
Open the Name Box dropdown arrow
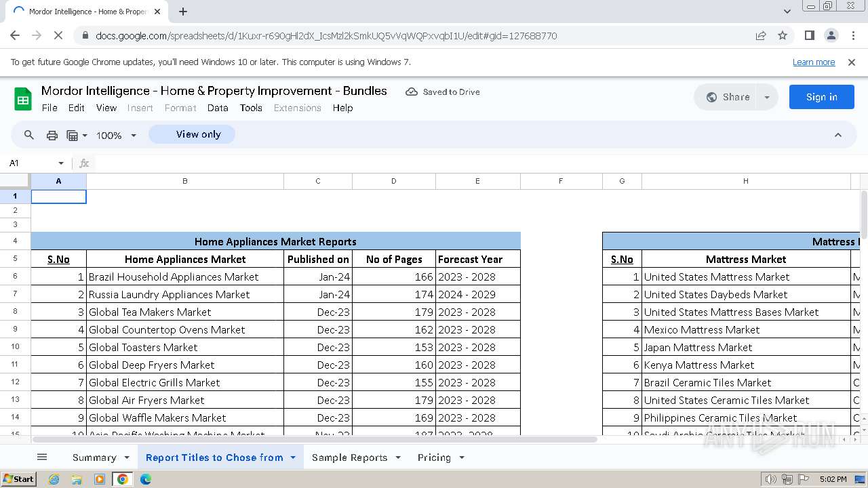tap(61, 163)
